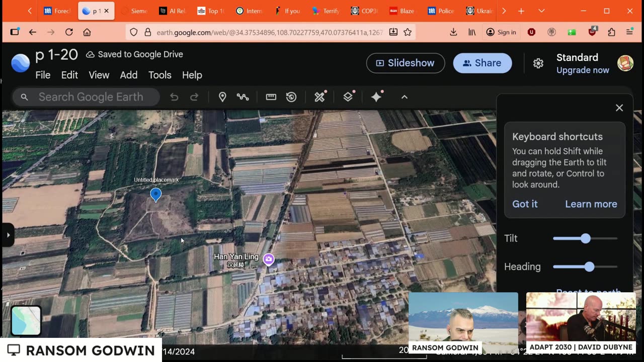
Task: Open the Add menu
Action: point(129,75)
